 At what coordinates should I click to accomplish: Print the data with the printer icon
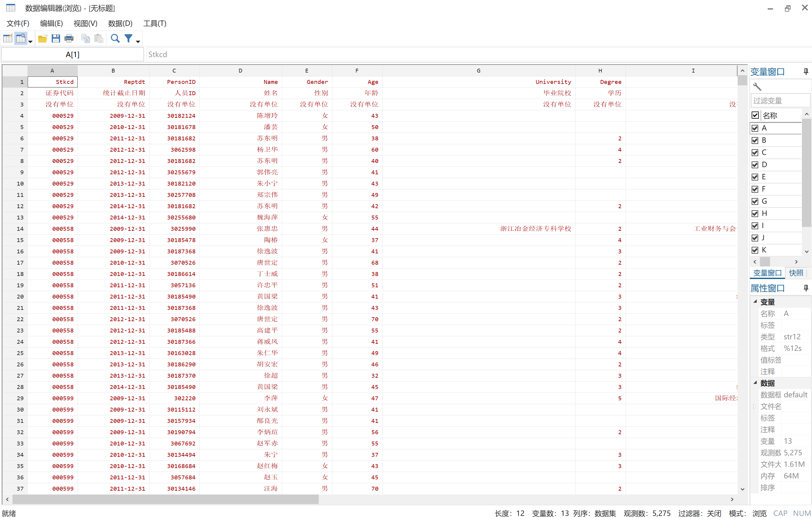[69, 38]
